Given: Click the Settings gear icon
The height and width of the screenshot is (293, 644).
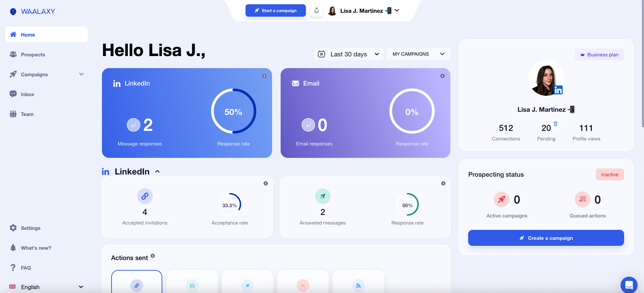Looking at the screenshot, I should (13, 228).
